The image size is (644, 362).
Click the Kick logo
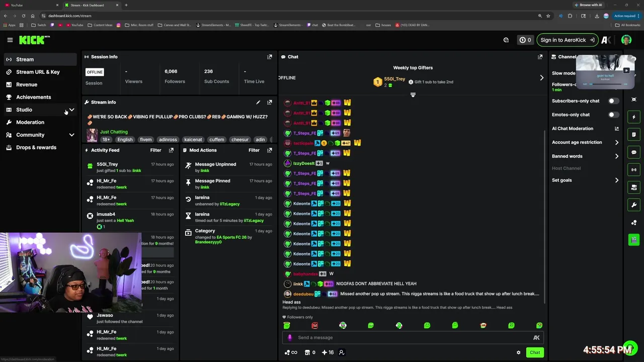34,40
